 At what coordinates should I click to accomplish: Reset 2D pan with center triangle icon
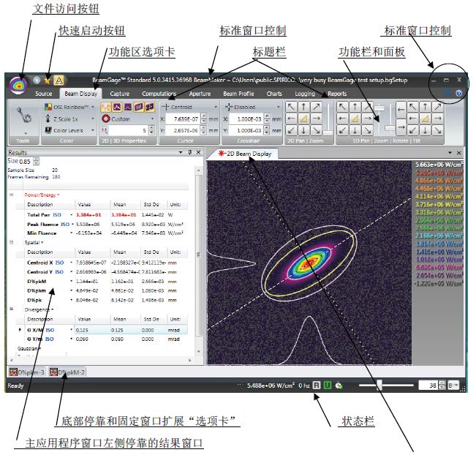[303, 118]
